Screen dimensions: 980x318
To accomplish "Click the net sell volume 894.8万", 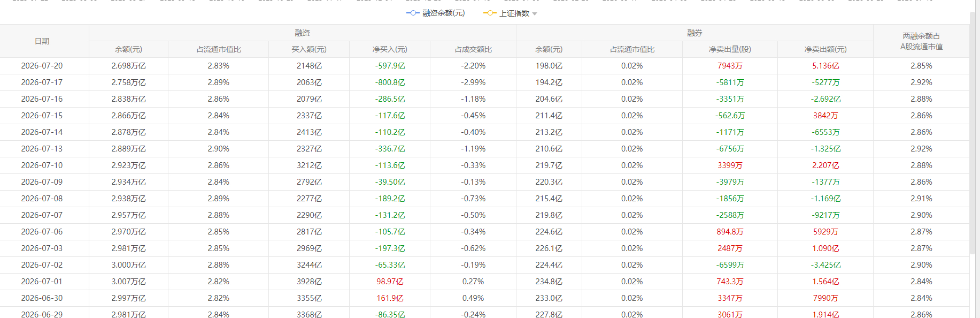I will (x=730, y=232).
